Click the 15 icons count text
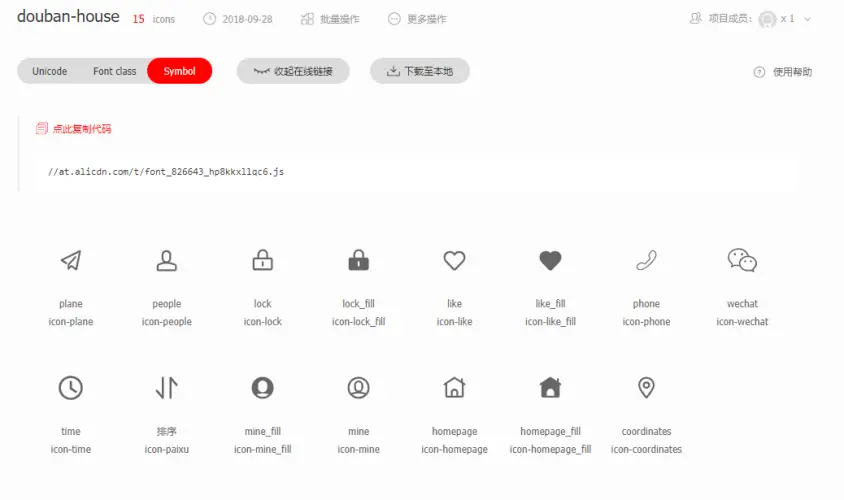 [x=154, y=19]
